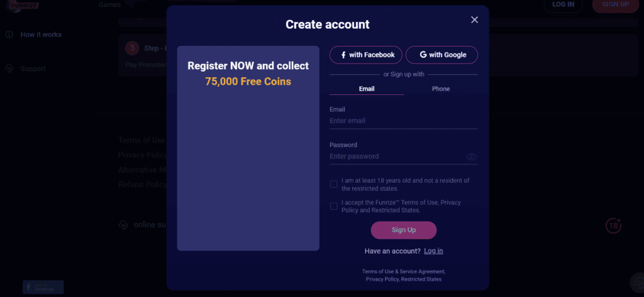Check the 18 years old age checkbox

point(334,184)
